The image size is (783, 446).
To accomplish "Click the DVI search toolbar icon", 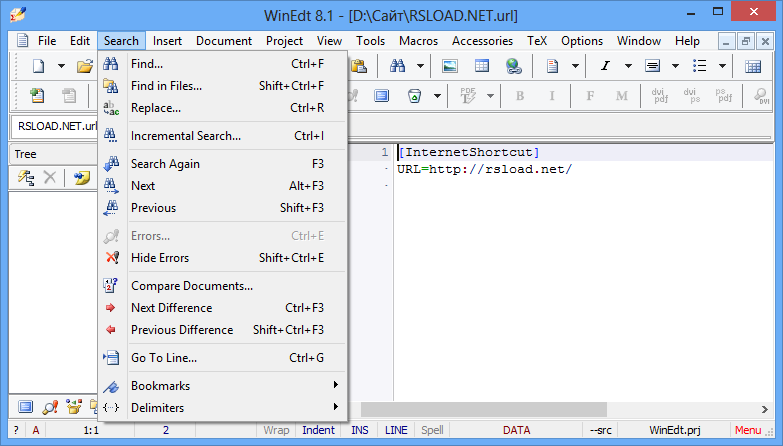I will pyautogui.click(x=762, y=95).
